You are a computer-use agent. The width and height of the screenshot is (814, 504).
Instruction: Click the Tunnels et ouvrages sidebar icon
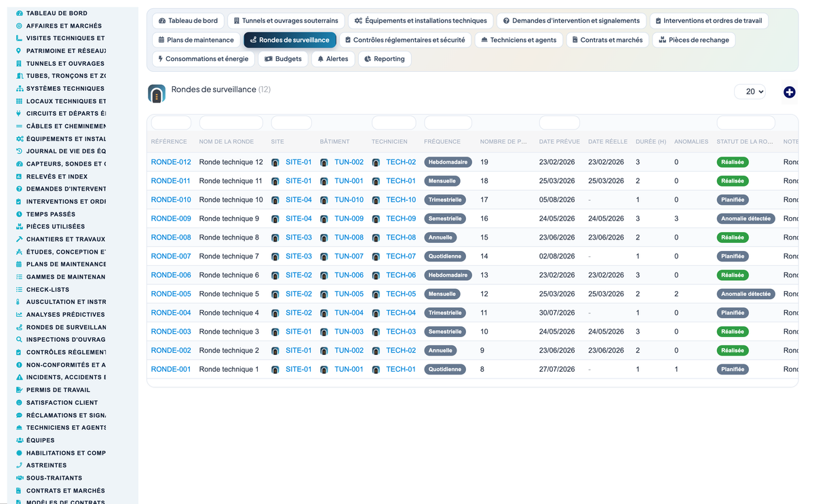[x=19, y=63]
